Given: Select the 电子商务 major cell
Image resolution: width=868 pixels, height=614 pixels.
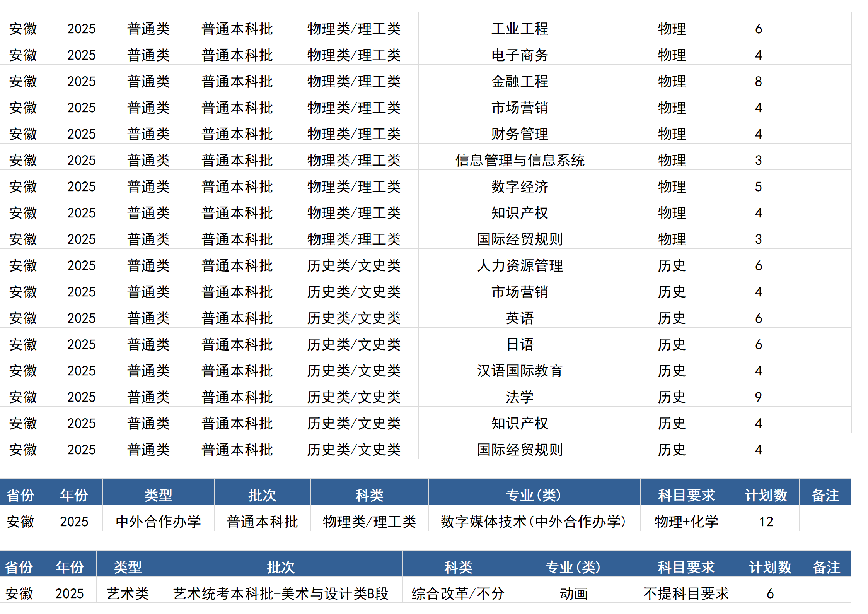Looking at the screenshot, I should point(520,55).
